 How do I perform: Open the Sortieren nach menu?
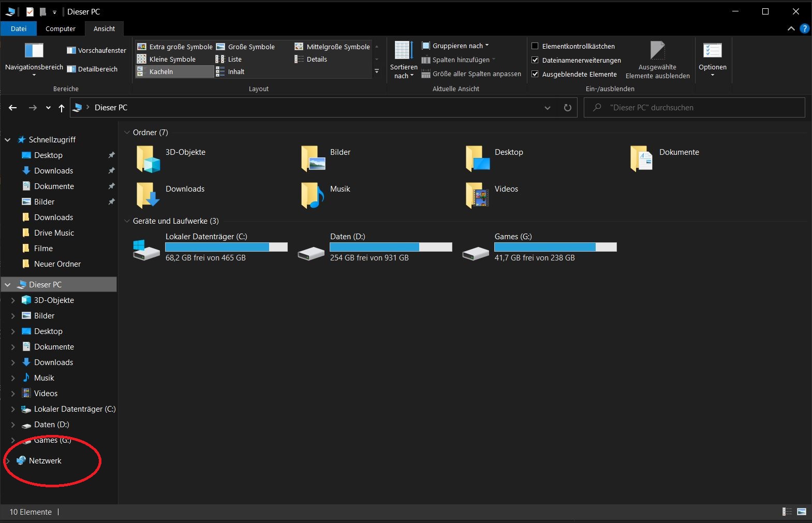(404, 60)
